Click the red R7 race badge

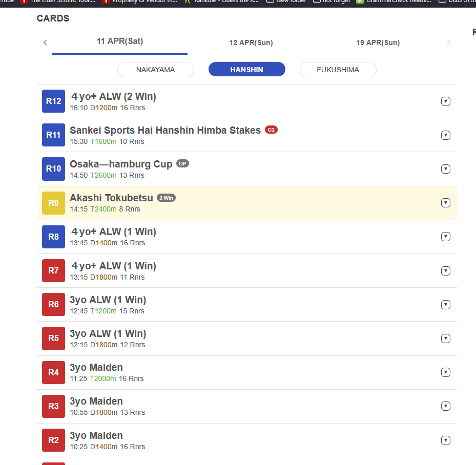(x=53, y=270)
